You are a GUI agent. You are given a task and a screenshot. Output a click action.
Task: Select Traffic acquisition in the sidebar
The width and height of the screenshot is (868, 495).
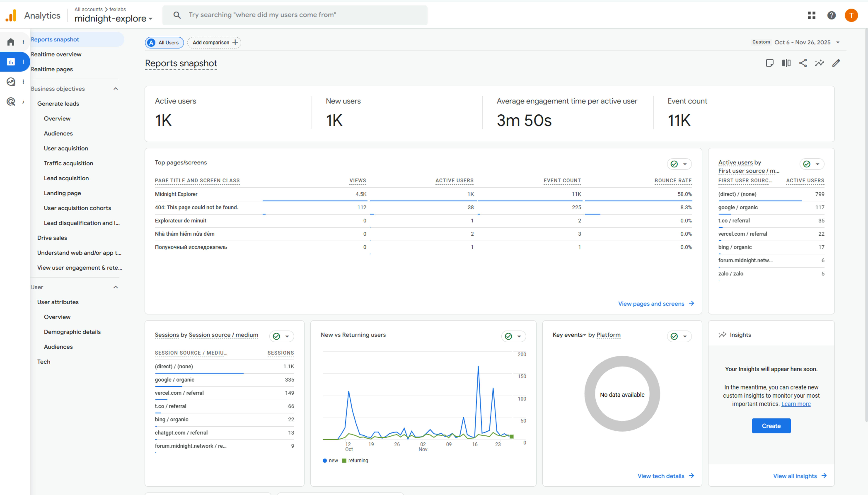tap(68, 163)
